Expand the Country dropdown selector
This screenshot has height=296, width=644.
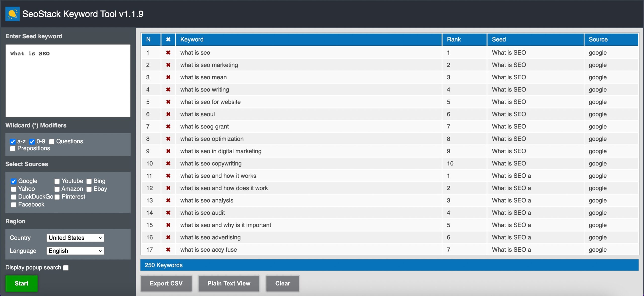(x=75, y=238)
